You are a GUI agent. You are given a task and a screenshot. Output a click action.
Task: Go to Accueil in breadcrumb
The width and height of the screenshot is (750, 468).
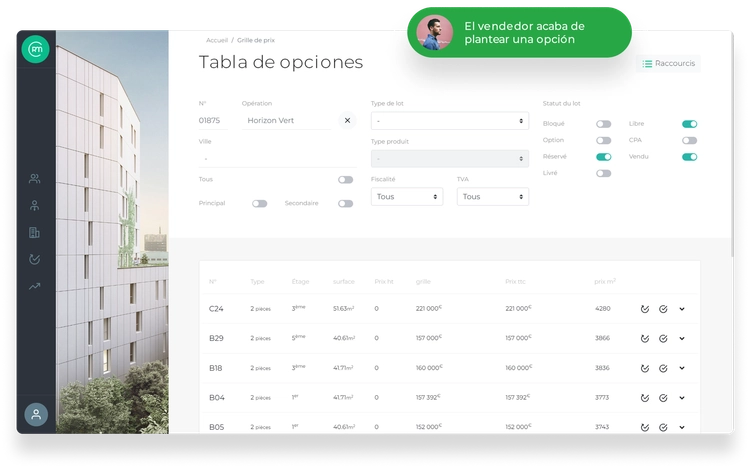point(216,40)
